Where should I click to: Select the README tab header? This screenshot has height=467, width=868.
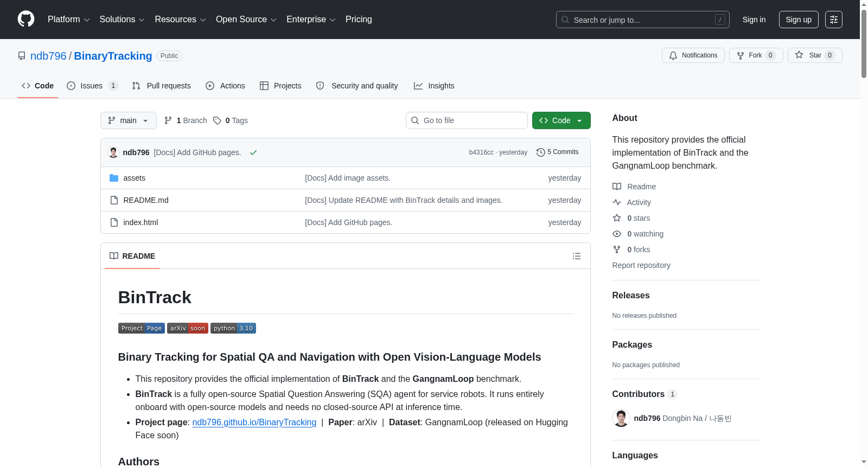click(x=132, y=256)
